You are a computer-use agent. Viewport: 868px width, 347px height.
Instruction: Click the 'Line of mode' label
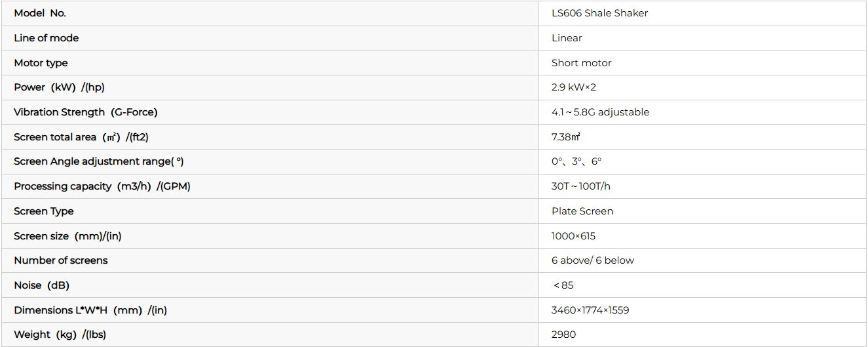46,38
